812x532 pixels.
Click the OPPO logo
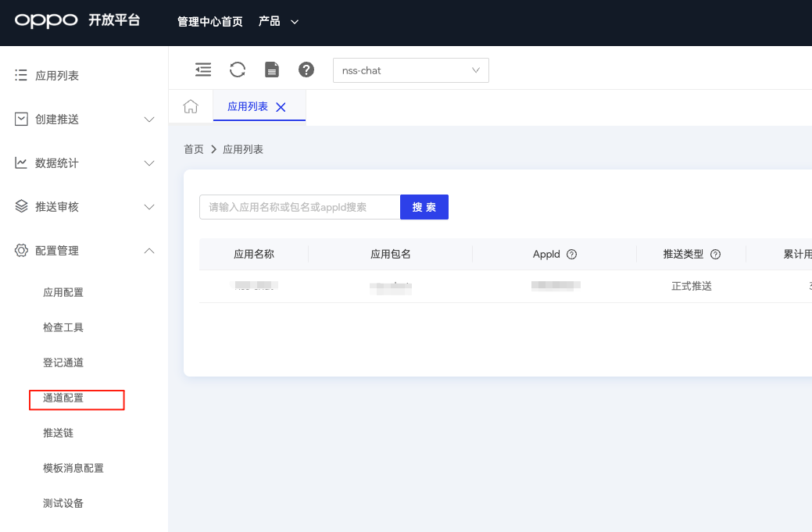tap(46, 20)
